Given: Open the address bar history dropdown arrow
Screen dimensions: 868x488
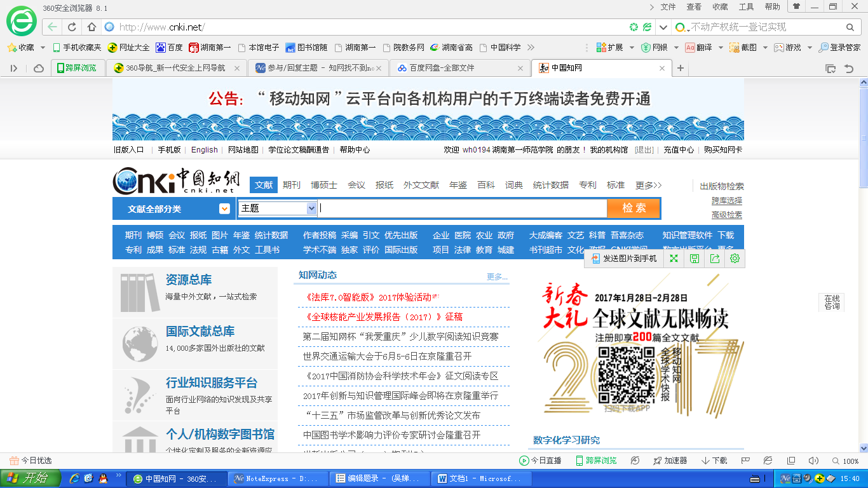Looking at the screenshot, I should (x=663, y=27).
